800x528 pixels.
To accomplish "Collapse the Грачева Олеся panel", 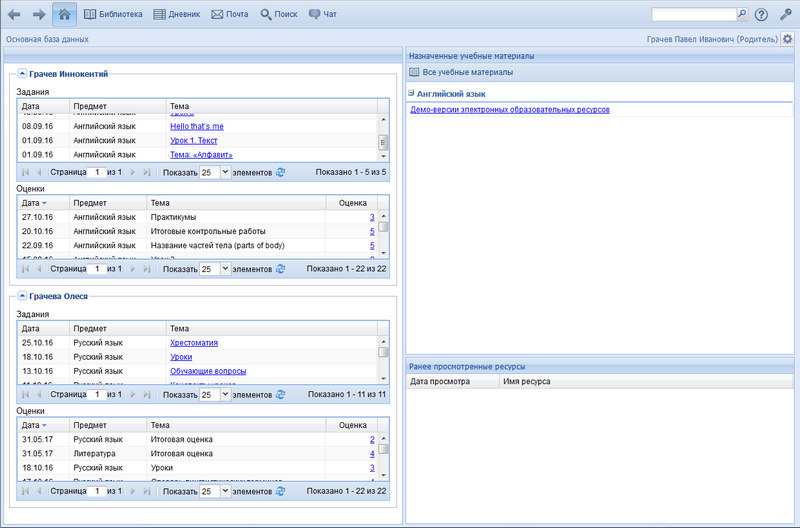I will 22,296.
